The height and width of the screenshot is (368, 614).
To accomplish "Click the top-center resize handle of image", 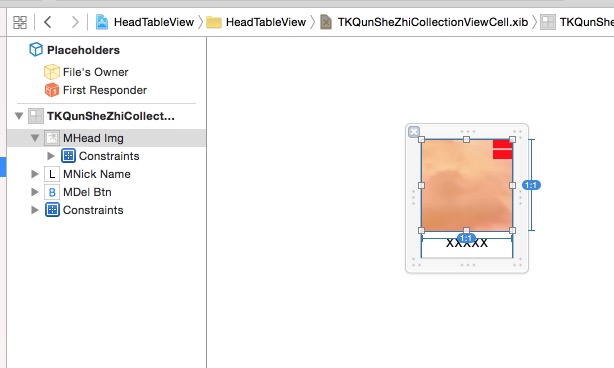I will pos(466,139).
